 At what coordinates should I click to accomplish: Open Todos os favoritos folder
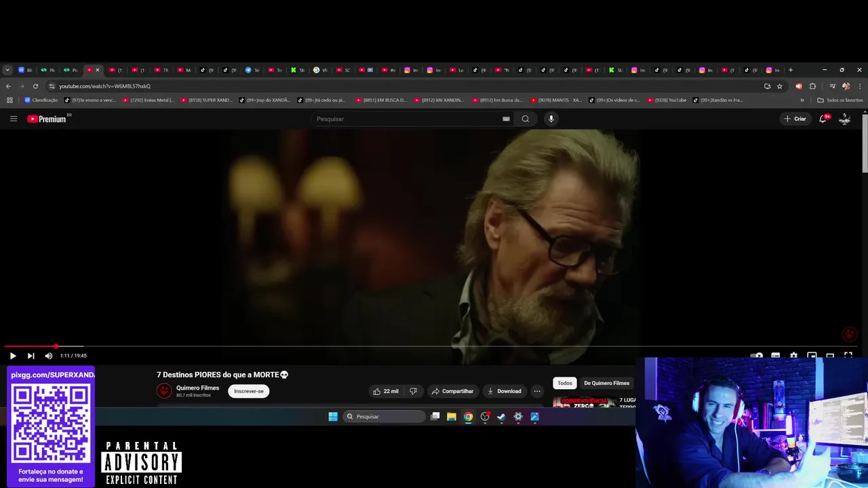(x=840, y=100)
